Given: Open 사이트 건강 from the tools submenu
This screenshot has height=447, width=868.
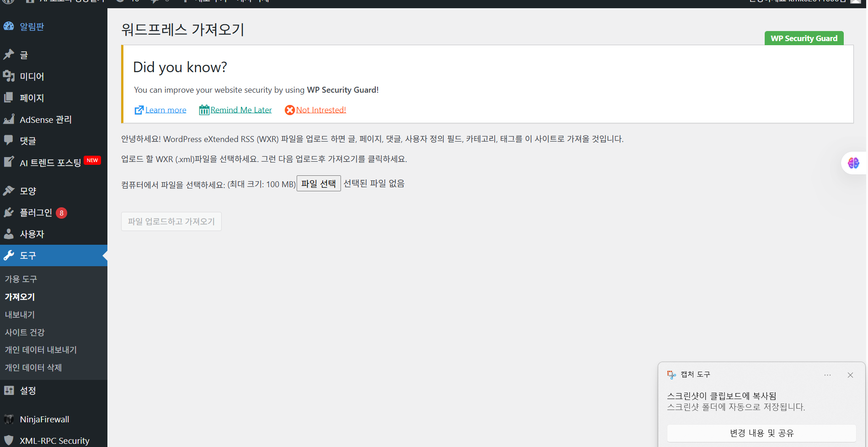Looking at the screenshot, I should point(25,332).
